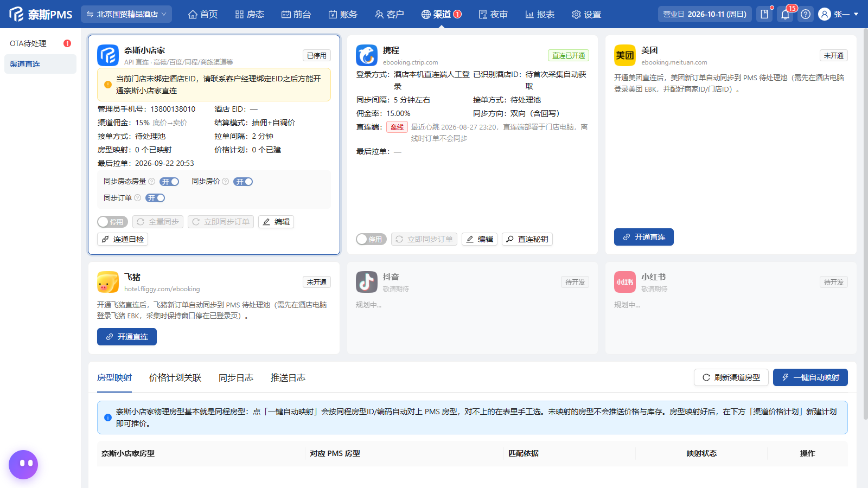Screen dimensions: 868x488
Task: Switch to 推送日志 tab
Action: tap(288, 378)
